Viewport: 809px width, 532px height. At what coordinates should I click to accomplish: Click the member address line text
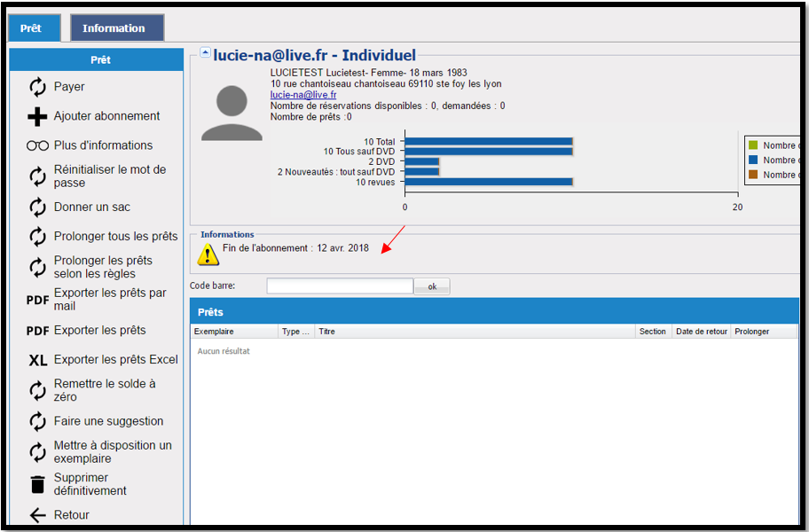coord(386,83)
